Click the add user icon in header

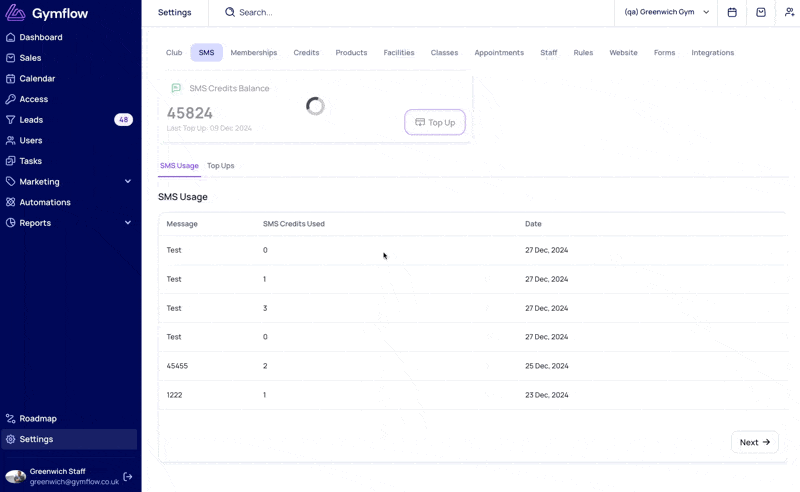tap(789, 12)
